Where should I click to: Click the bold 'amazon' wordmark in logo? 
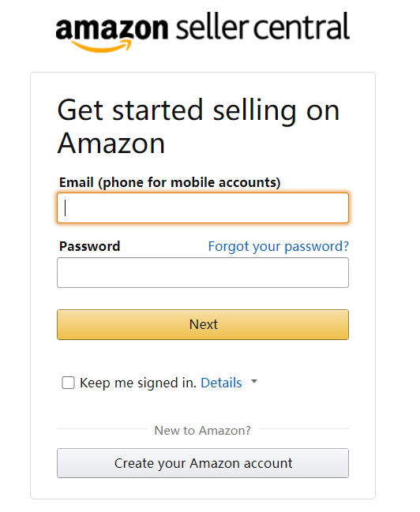click(112, 28)
